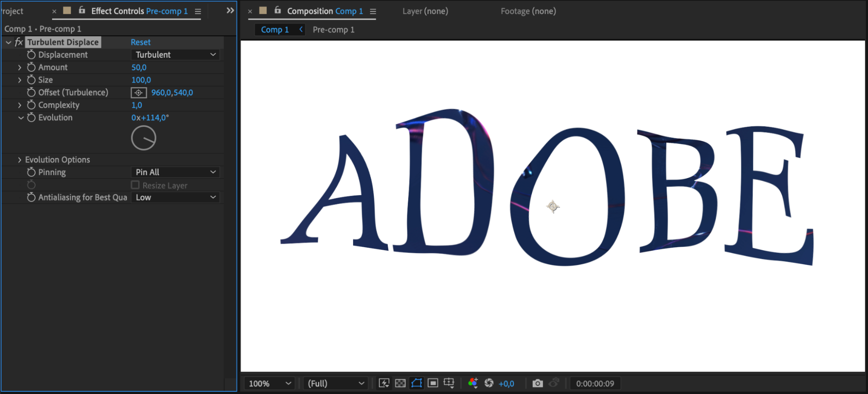
Task: Toggle the Antialiasing for Best Quality stopwatch
Action: tap(31, 198)
